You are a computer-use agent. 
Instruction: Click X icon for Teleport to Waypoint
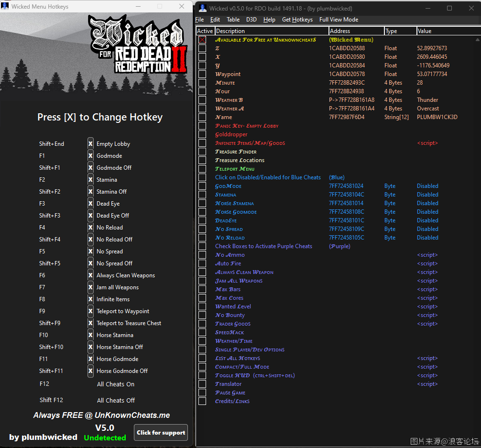tap(90, 311)
